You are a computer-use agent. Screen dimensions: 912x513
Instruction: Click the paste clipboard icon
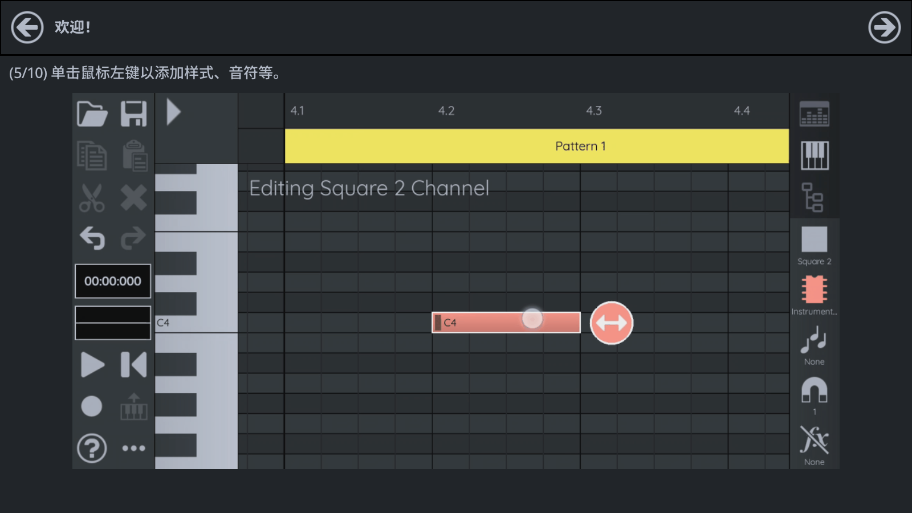[x=134, y=155]
